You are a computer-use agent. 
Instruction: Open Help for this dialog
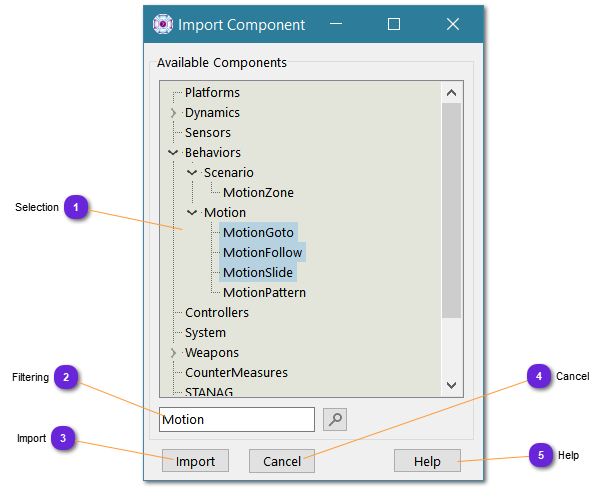427,460
